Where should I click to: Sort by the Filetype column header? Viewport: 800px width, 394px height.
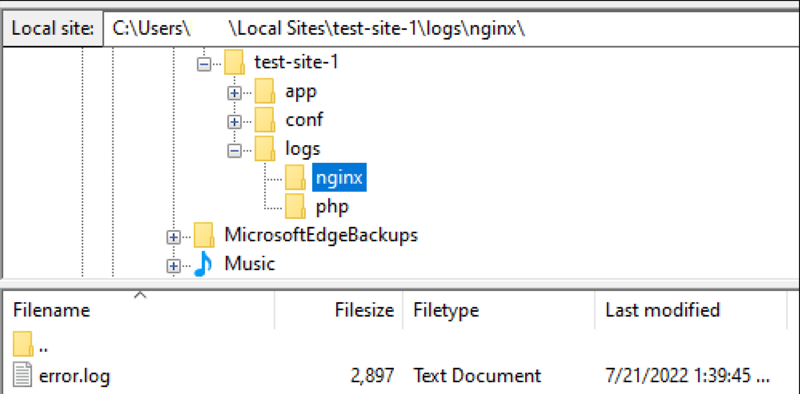pos(498,310)
